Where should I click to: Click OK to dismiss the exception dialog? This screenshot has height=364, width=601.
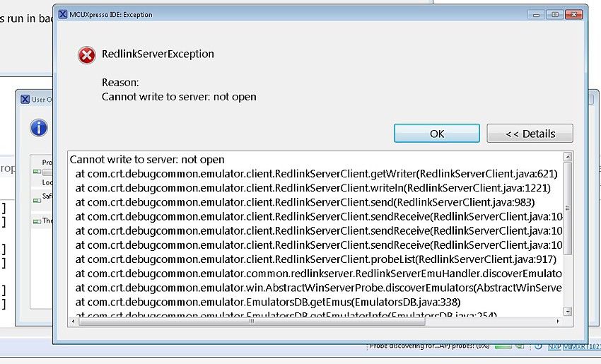click(x=436, y=134)
